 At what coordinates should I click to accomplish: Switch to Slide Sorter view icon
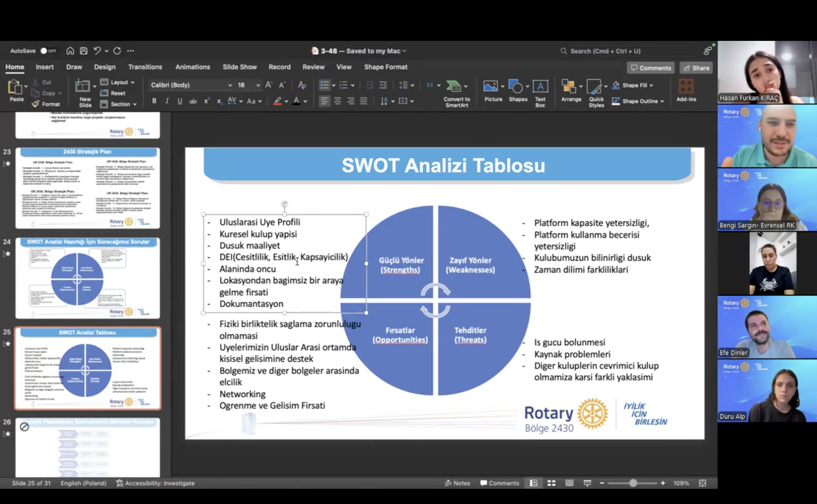pyautogui.click(x=551, y=483)
